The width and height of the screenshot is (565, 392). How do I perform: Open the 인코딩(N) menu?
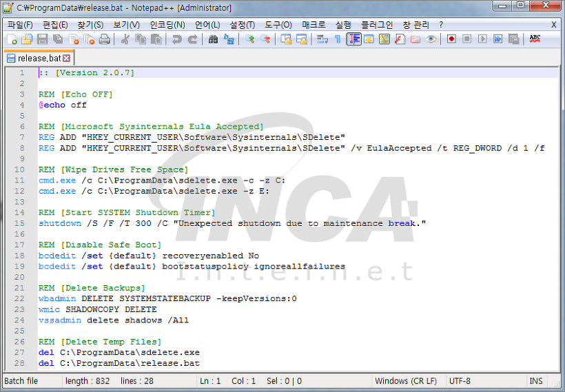pyautogui.click(x=167, y=25)
